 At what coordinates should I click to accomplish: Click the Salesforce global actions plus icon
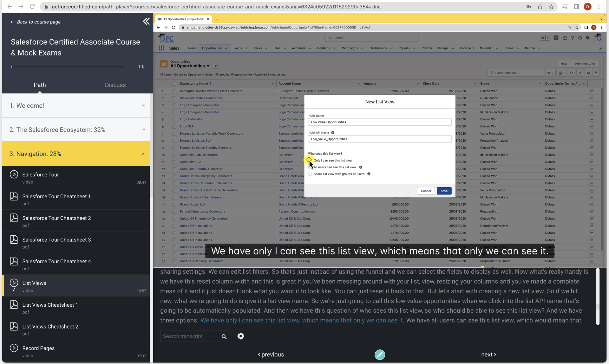click(556, 38)
